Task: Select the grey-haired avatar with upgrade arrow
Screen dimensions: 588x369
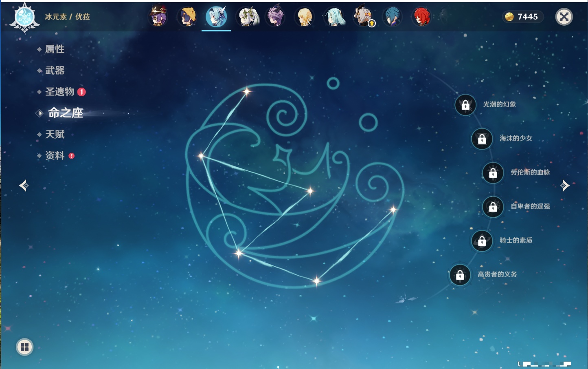Action: coord(363,16)
